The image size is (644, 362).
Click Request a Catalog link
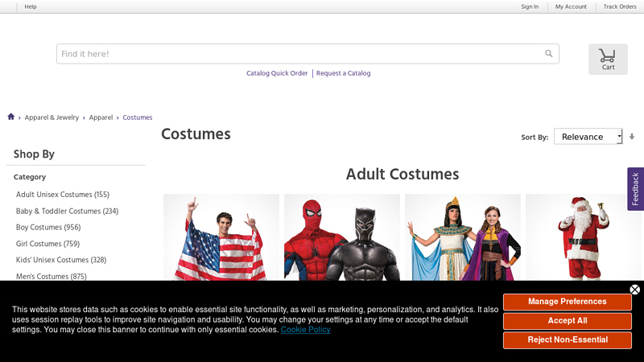[x=344, y=73]
